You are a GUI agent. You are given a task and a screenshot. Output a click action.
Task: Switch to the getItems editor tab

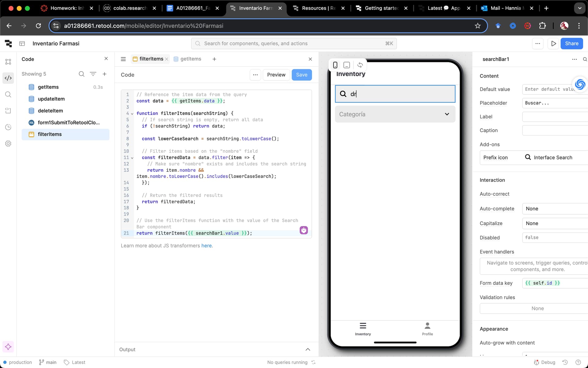tap(187, 59)
